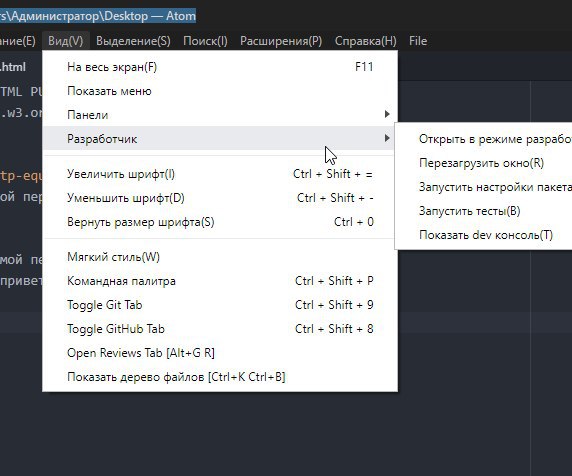Choose Увеличить шрифт(I)
This screenshot has height=476, width=572.
click(x=220, y=174)
